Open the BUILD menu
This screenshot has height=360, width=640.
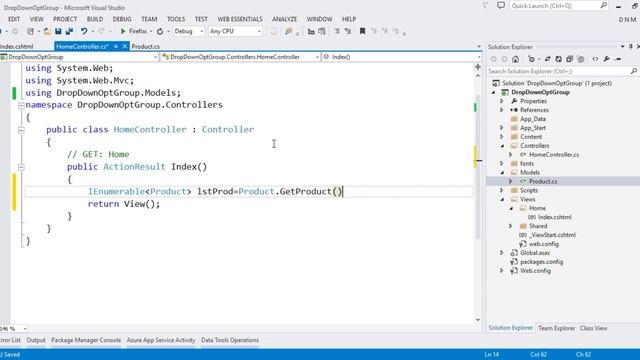(95, 19)
